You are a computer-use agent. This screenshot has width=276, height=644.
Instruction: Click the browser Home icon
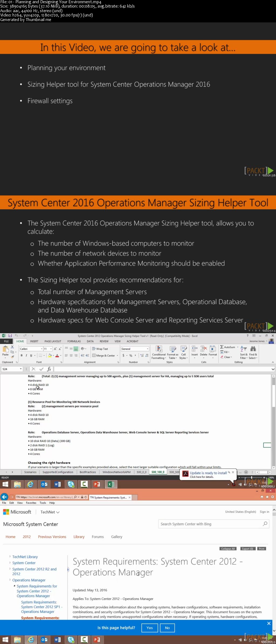(x=262, y=497)
